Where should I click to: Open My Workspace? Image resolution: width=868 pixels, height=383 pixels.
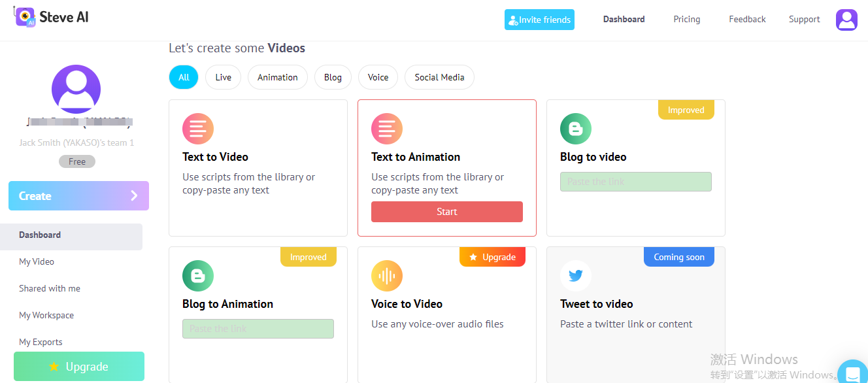[46, 315]
